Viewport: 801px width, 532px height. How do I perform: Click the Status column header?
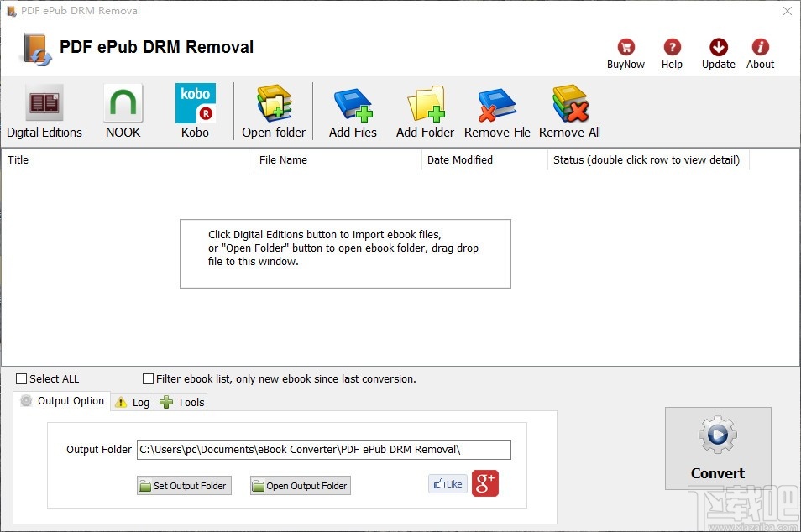click(648, 159)
